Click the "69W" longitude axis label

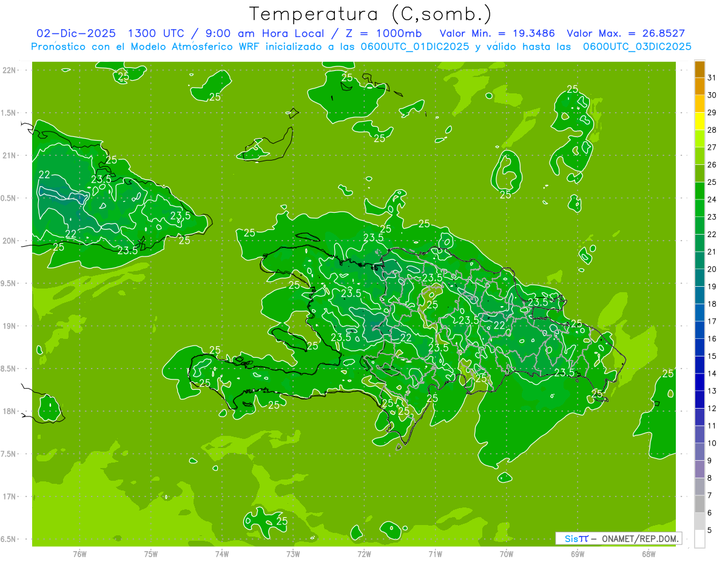(578, 554)
